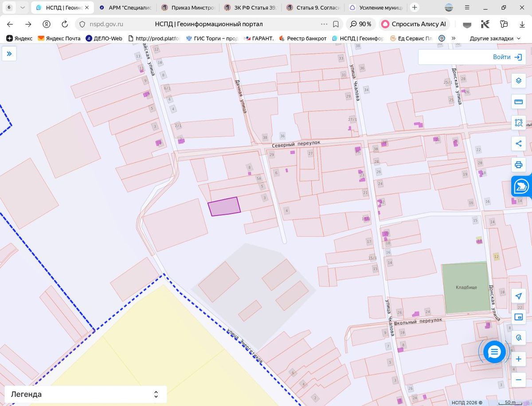Open ДЕЛО-Web bookmark

click(104, 39)
